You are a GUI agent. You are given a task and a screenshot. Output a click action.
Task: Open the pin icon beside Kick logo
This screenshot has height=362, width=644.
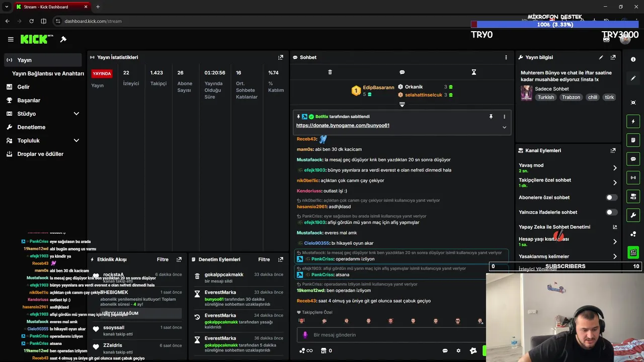tap(63, 39)
